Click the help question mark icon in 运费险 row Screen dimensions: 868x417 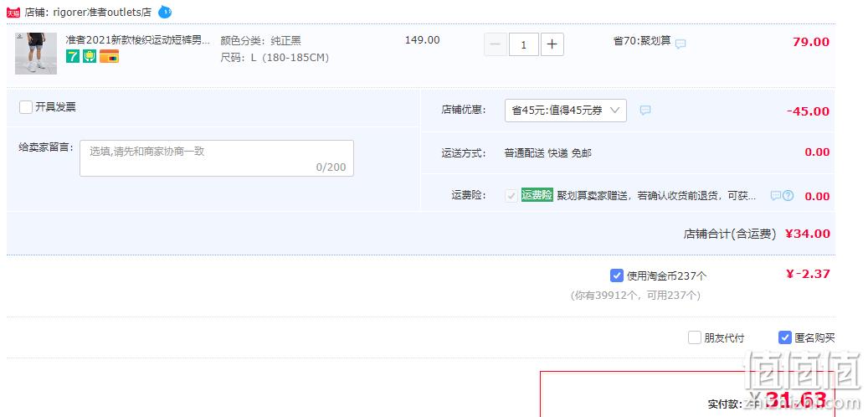coord(788,195)
